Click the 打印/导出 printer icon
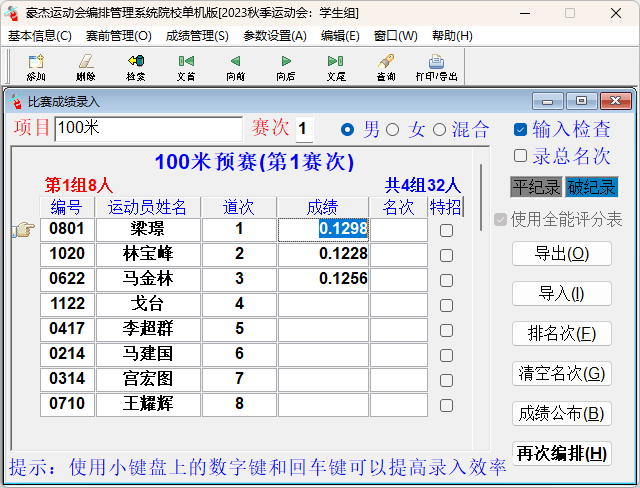Screen dimensions: 640x488 436,67
